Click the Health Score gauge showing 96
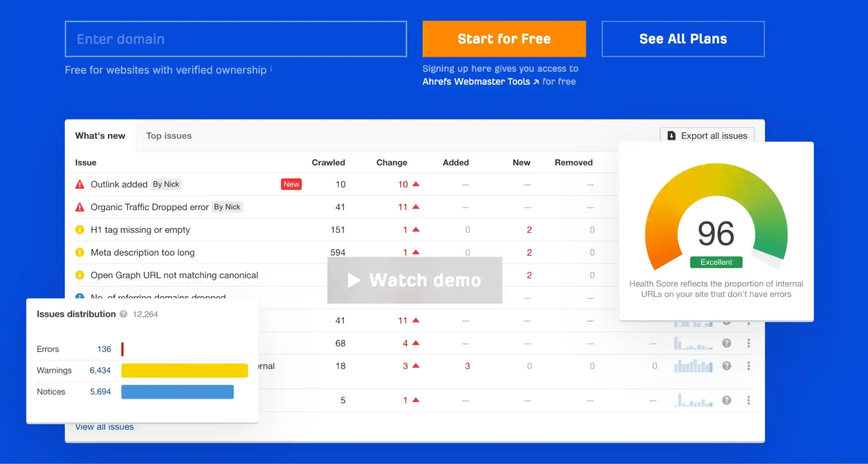Screen dimensions: 868x464 point(716,217)
